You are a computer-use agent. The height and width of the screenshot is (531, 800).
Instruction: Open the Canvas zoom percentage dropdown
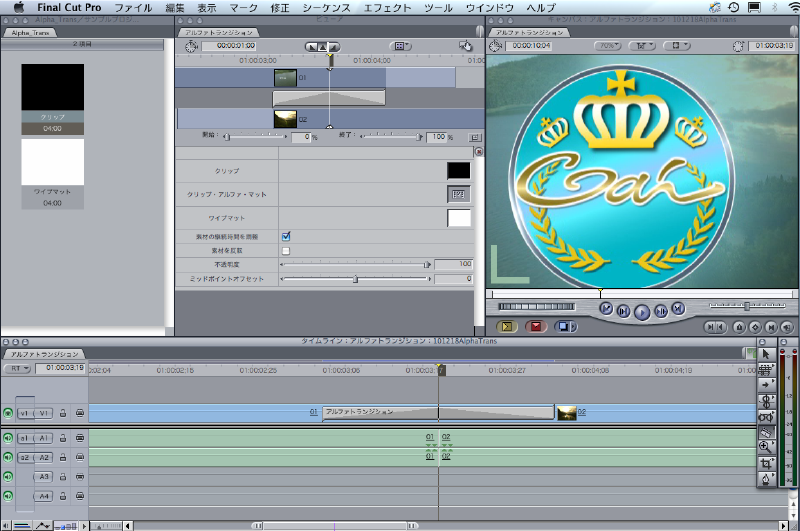pos(607,46)
